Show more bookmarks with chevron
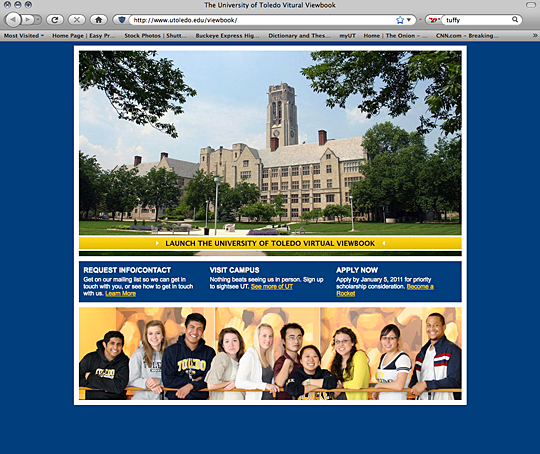Viewport: 540px width, 454px height. pos(535,35)
